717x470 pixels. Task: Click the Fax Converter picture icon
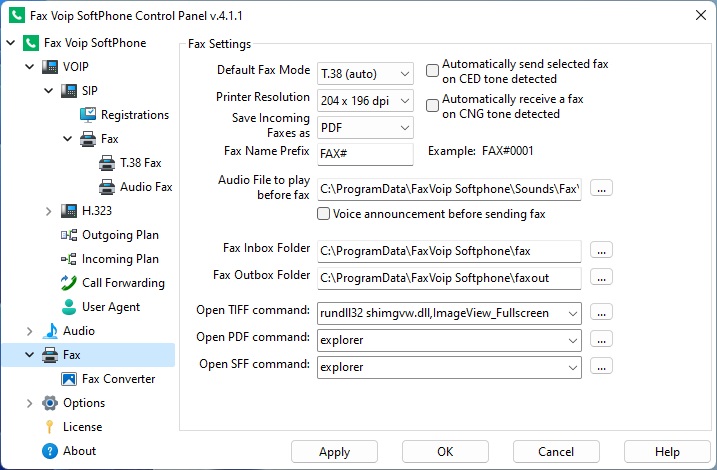69,379
